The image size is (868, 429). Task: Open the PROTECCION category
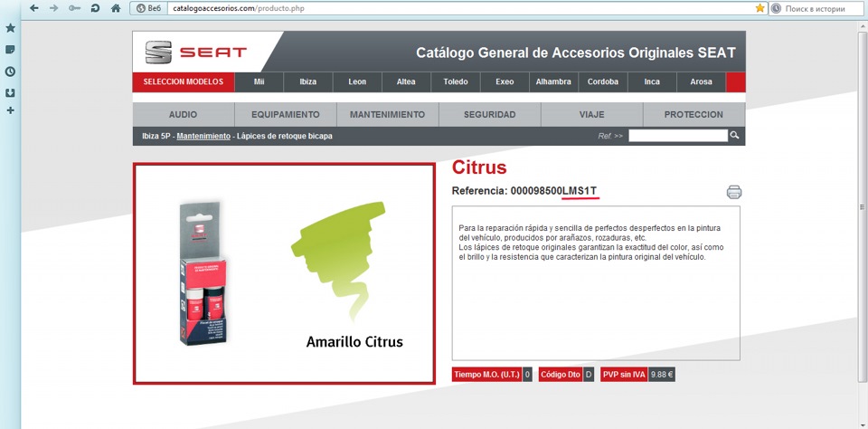pos(694,115)
